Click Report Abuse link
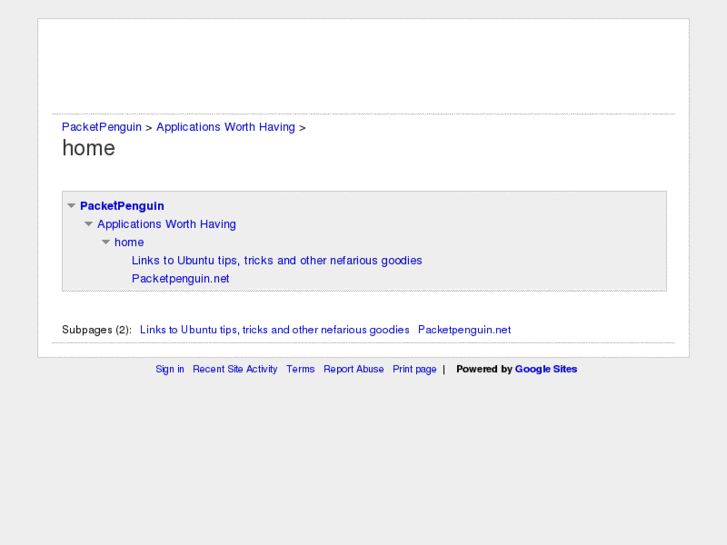Viewport: 727px width, 545px height. (x=354, y=369)
